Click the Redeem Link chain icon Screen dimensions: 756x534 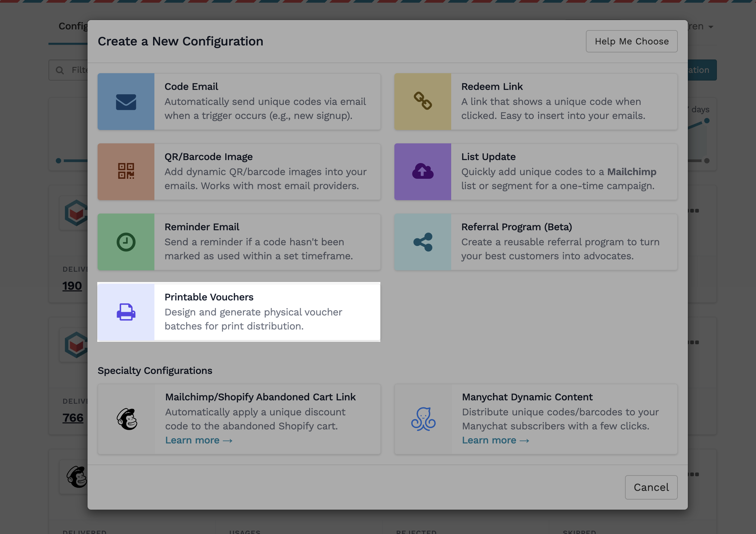click(423, 101)
